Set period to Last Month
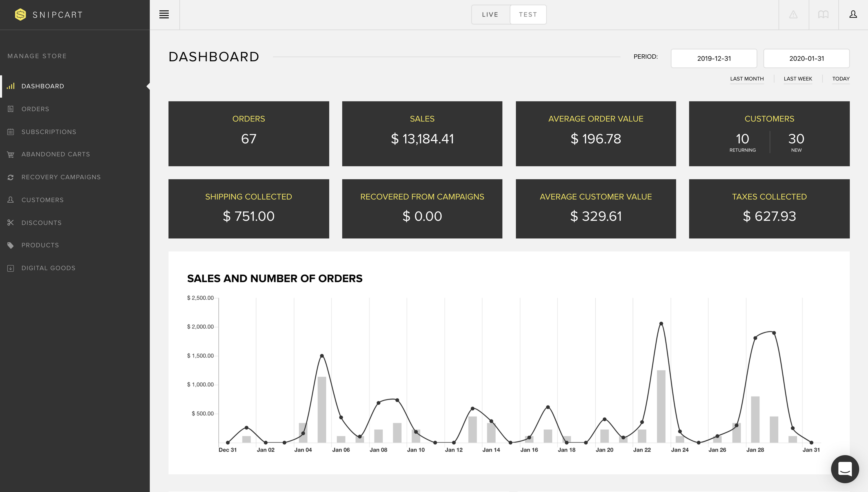The height and width of the screenshot is (492, 868). 746,79
